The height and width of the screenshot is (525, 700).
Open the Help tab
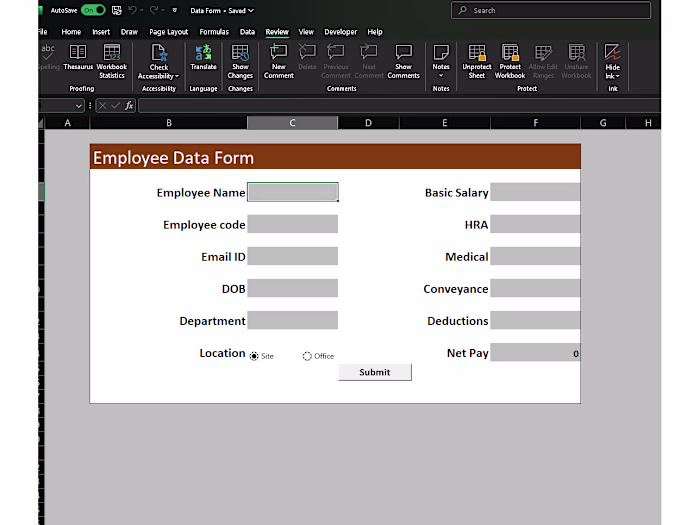point(375,32)
